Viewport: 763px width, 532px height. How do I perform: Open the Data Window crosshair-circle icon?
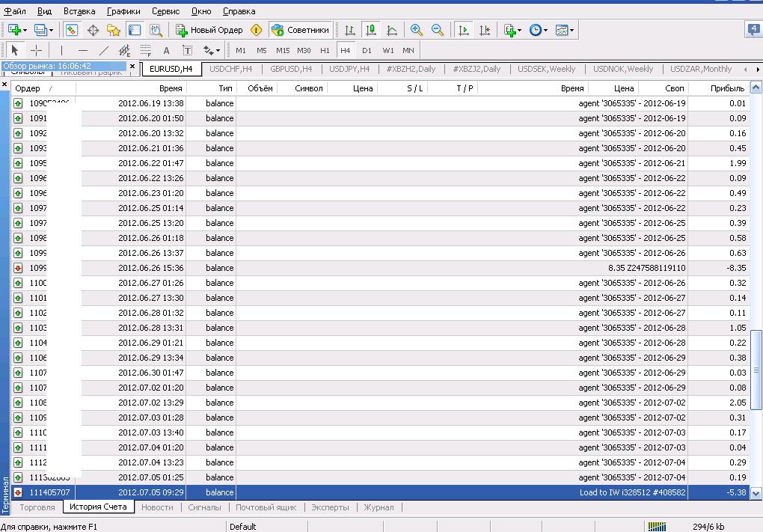(93, 30)
